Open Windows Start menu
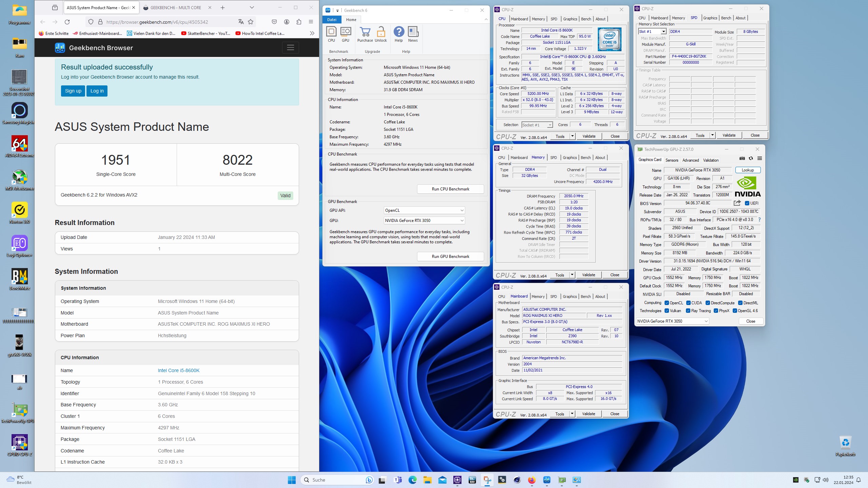The image size is (868, 488). pyautogui.click(x=292, y=480)
